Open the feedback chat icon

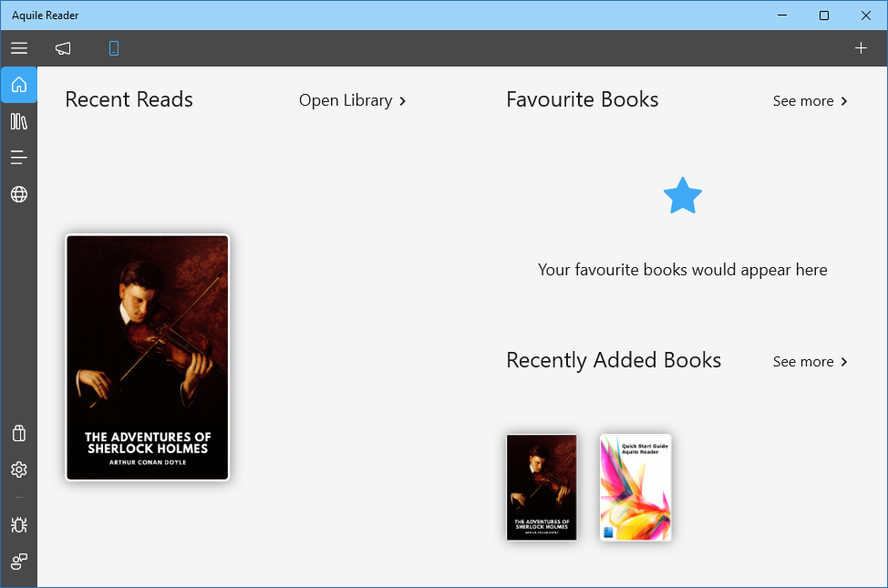tap(18, 562)
